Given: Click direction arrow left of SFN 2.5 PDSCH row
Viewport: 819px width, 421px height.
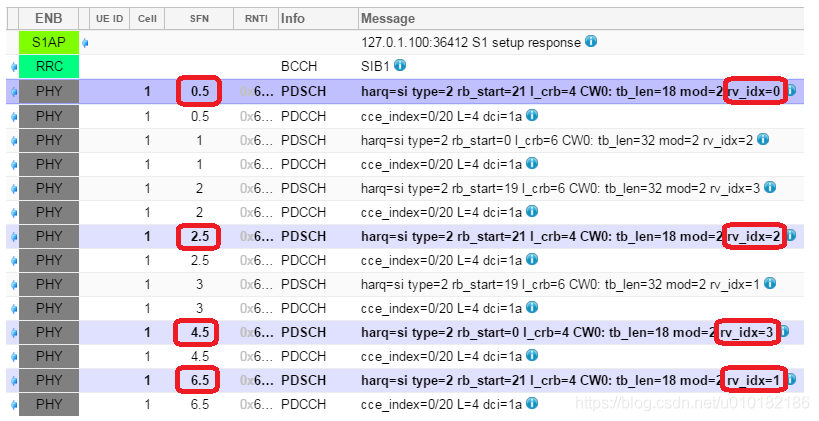Looking at the screenshot, I should click(x=14, y=237).
